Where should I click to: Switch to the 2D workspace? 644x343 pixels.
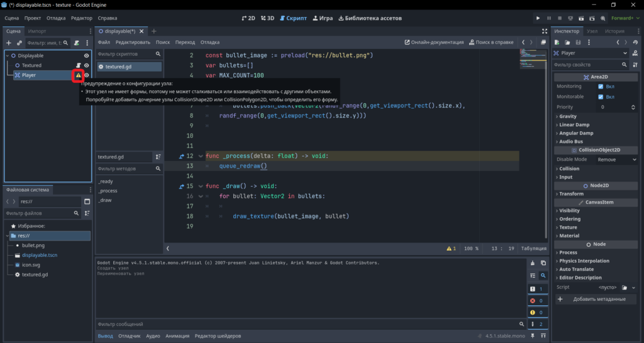pos(248,18)
